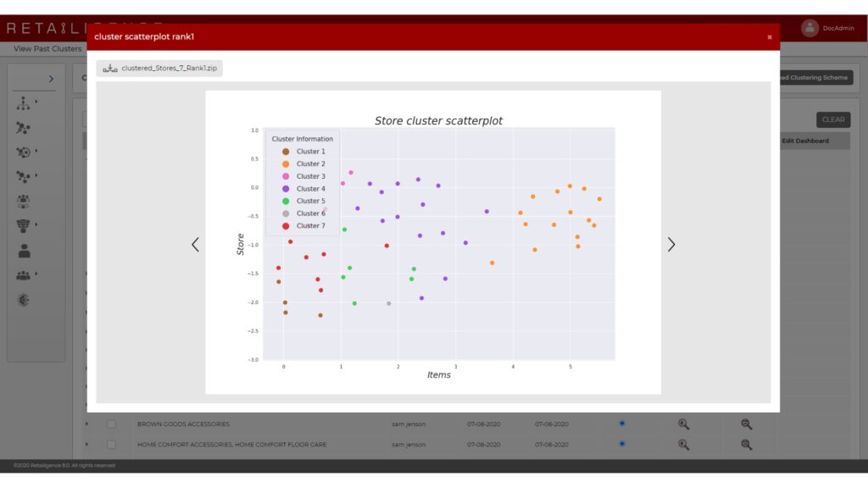Tick the HOME COMFORT ACCESSORIES row checkbox
Viewport: 868px width, 488px height.
(111, 444)
